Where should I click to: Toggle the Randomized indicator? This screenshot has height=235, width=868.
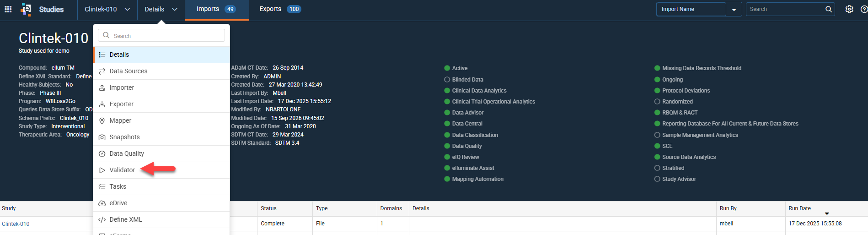click(x=657, y=102)
